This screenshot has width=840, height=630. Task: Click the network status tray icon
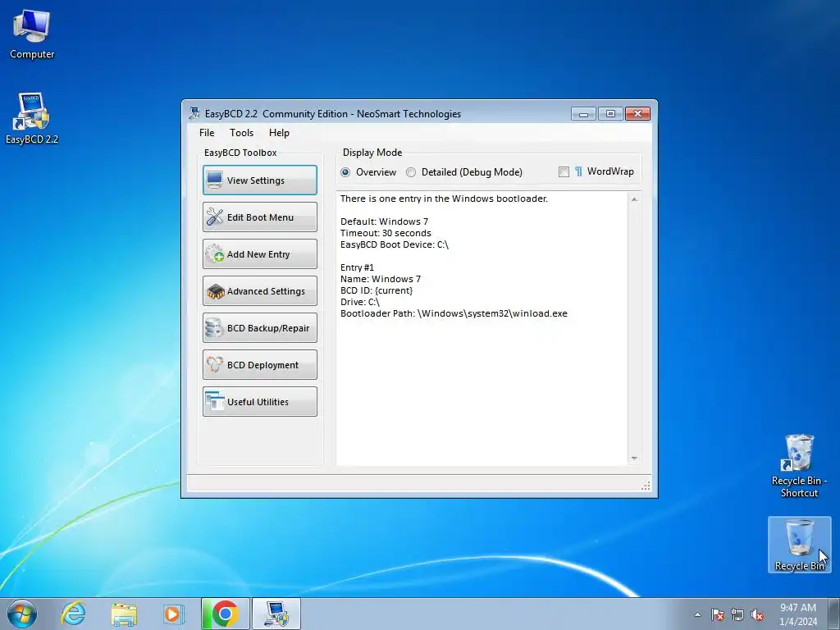(737, 615)
